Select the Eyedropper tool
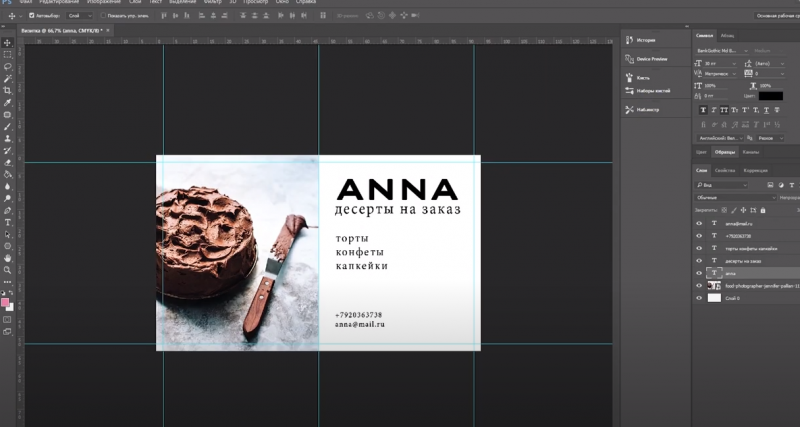Viewport: 800px width, 427px height. pyautogui.click(x=8, y=102)
